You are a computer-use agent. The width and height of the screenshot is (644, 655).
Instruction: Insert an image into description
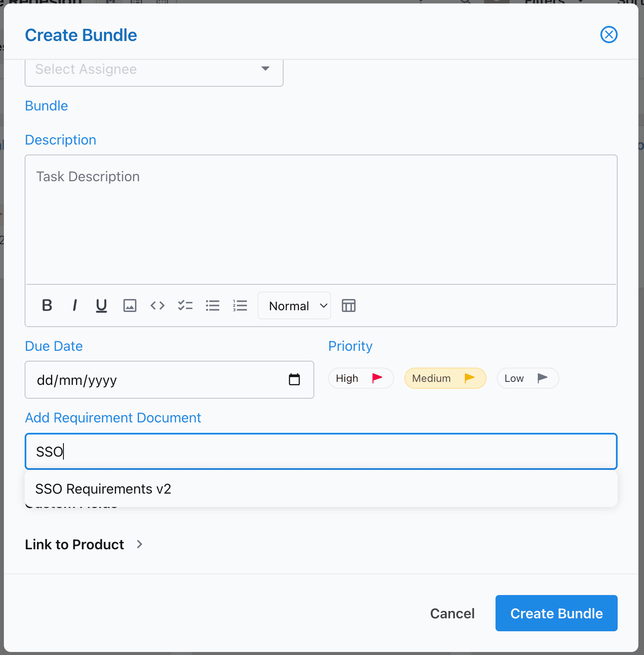[x=130, y=305]
